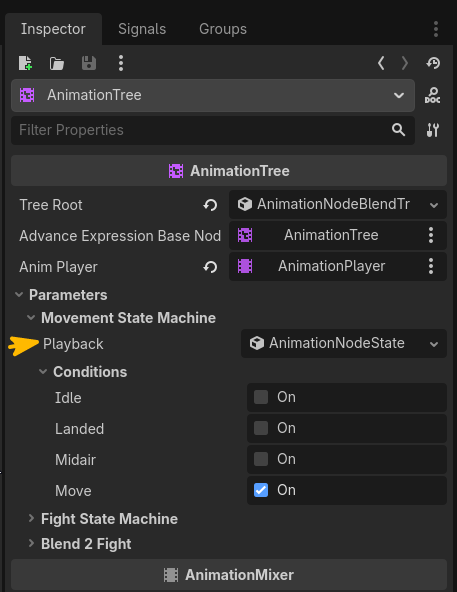Switch to the Groups tab
The height and width of the screenshot is (592, 457).
223,29
